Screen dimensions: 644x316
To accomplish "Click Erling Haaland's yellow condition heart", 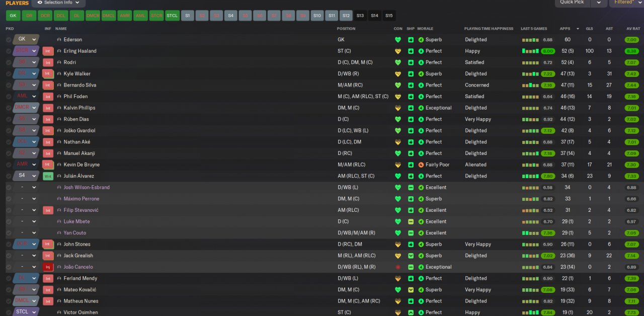I will pyautogui.click(x=398, y=51).
